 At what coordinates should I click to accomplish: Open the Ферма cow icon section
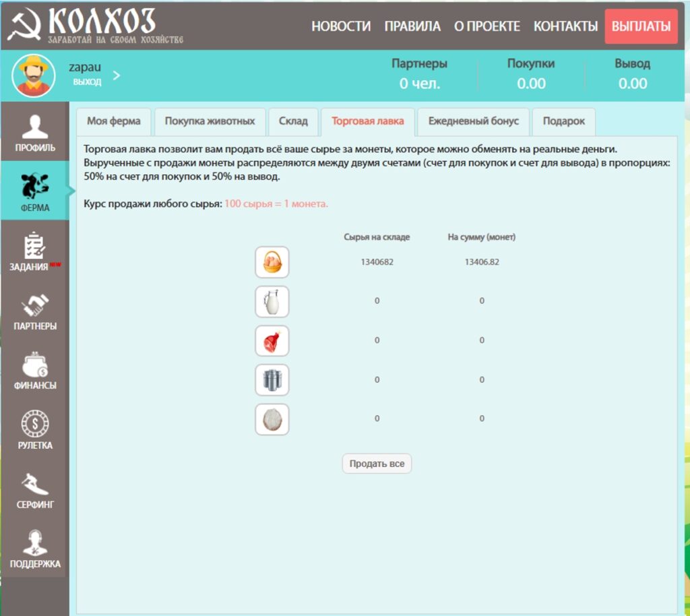tap(35, 191)
